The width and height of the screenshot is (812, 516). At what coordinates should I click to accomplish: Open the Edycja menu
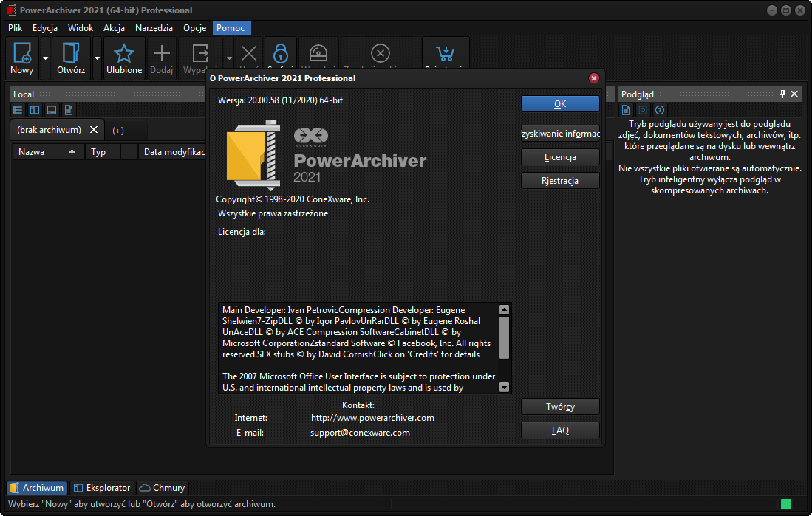pos(45,28)
